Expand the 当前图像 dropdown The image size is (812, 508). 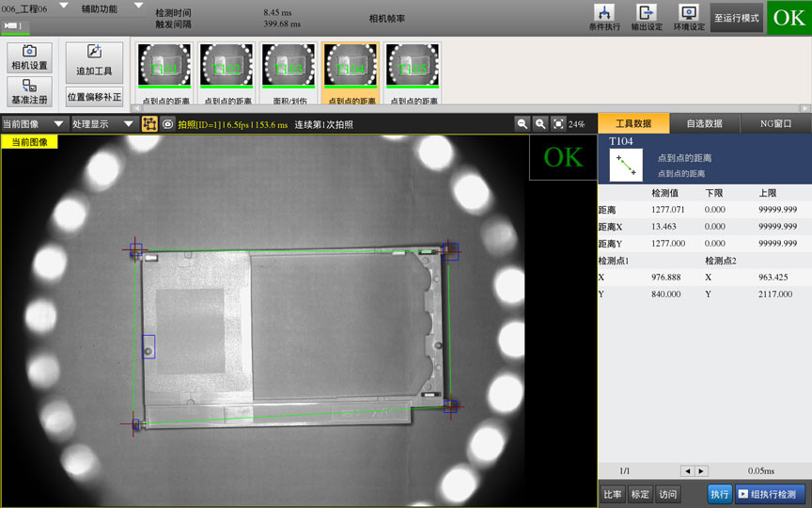pyautogui.click(x=58, y=123)
